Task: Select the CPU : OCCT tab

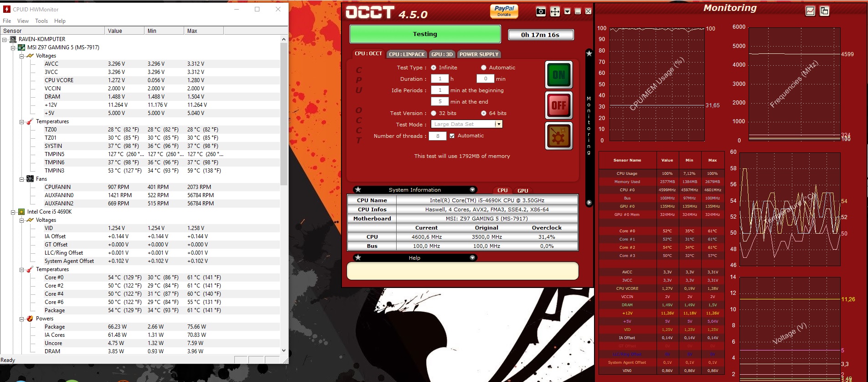Action: click(x=368, y=54)
